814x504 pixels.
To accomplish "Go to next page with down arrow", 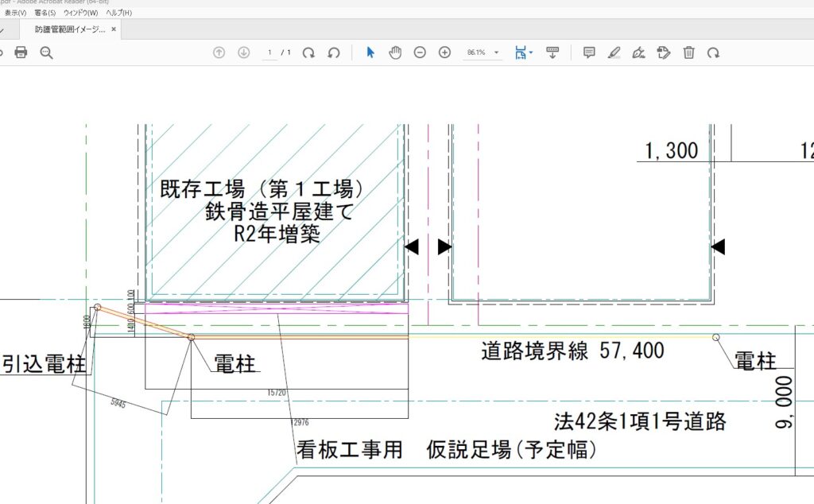I will [x=244, y=52].
